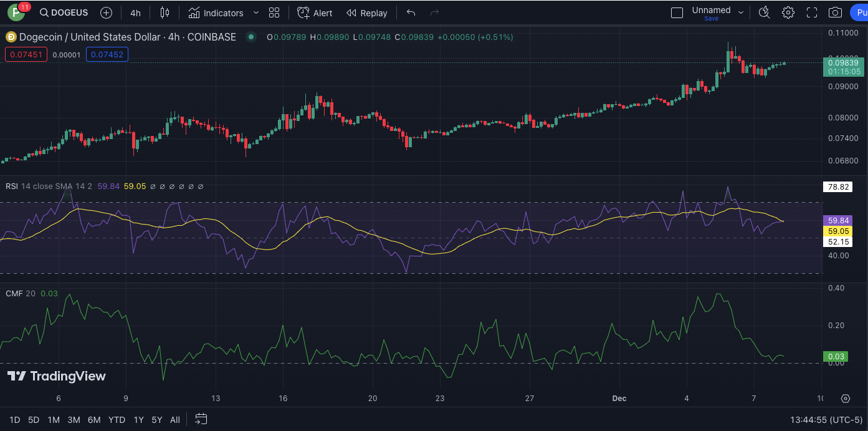This screenshot has height=431, width=868.
Task: Select the 1M date range tab
Action: 54,420
